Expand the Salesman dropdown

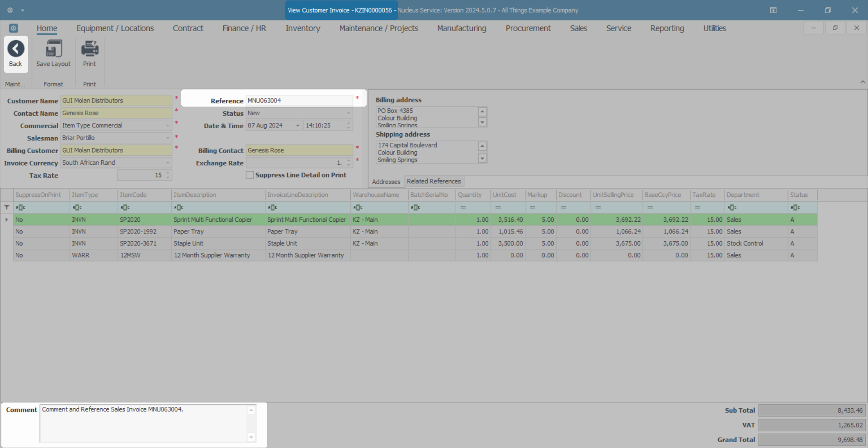[168, 138]
